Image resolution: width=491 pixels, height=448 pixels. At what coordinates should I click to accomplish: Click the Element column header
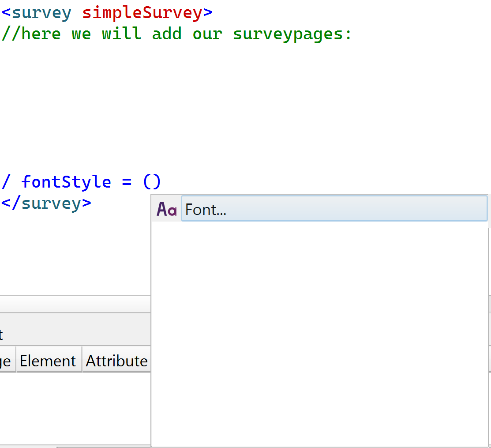(x=48, y=361)
